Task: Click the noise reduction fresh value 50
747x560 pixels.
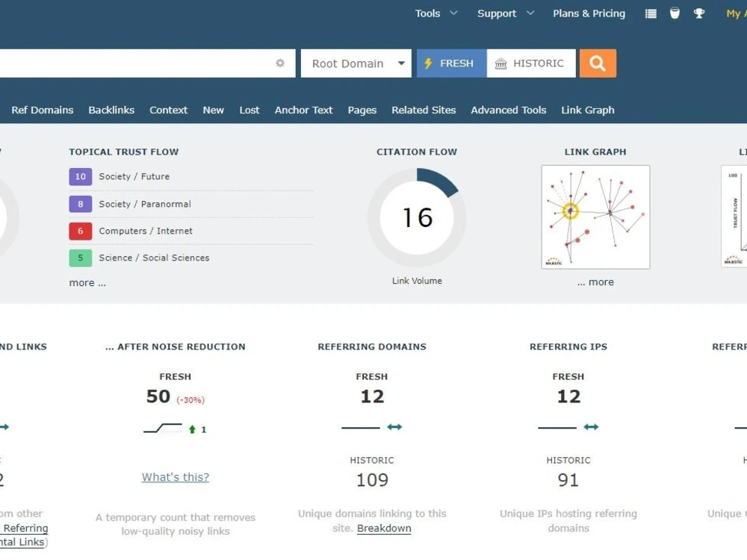Action: [158, 396]
